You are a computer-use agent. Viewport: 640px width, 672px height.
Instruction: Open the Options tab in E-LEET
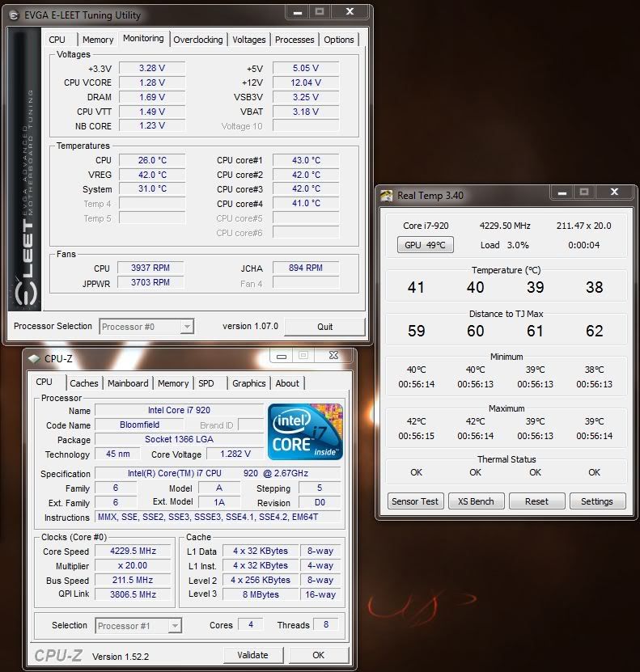339,40
